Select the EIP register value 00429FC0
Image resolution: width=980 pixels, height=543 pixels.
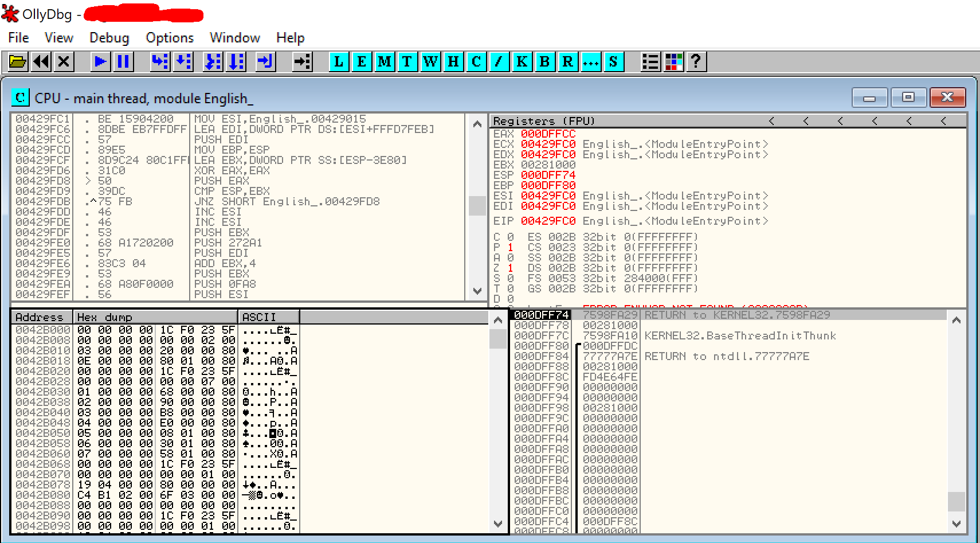548,221
